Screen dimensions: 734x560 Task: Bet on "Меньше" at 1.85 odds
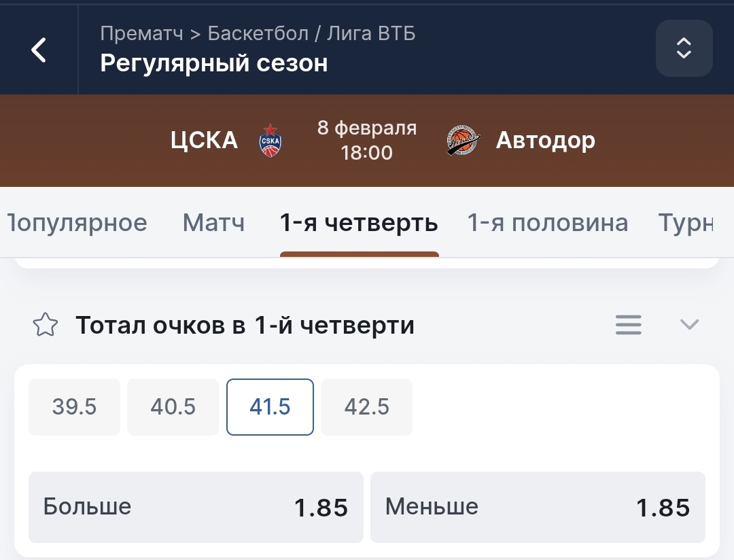[538, 507]
